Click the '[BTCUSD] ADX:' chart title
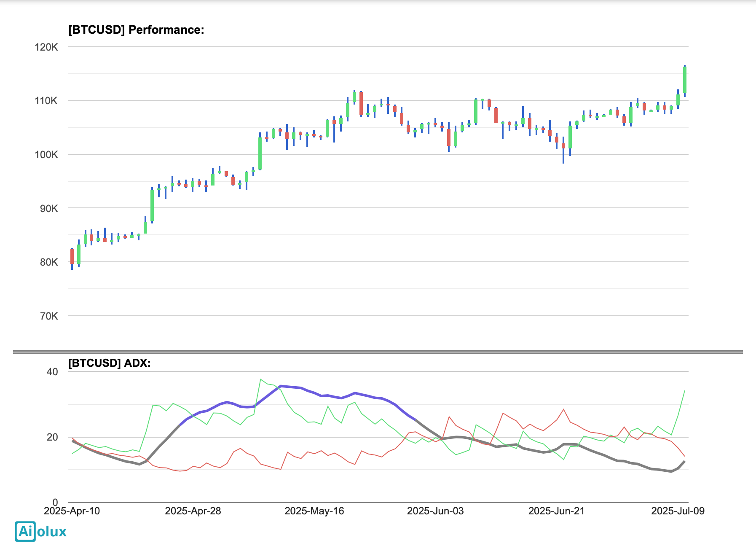The image size is (756, 554). point(110,363)
